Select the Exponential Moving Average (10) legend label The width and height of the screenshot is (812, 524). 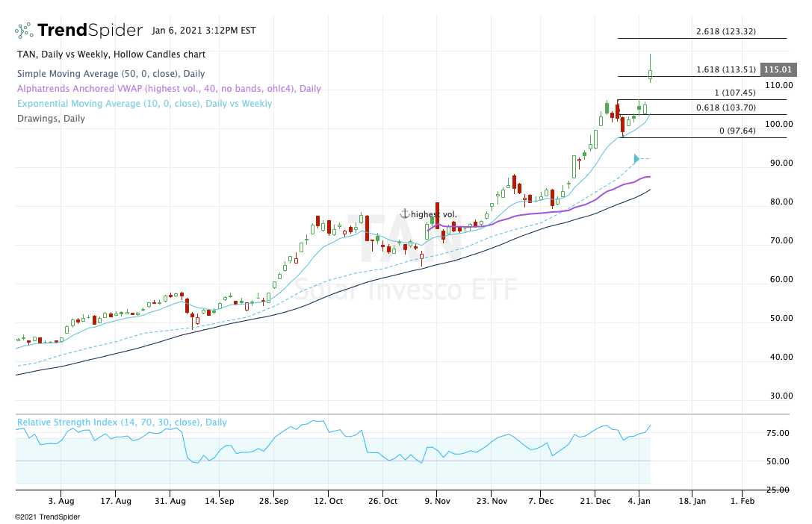[144, 104]
